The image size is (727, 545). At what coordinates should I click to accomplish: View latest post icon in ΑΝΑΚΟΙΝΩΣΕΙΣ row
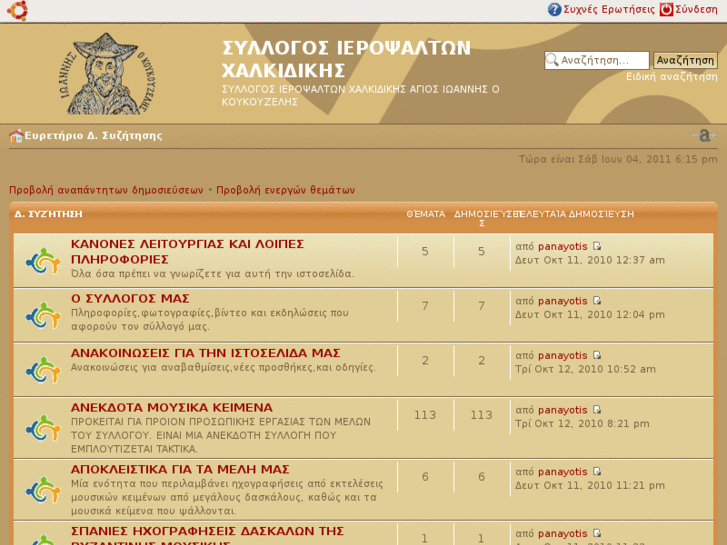pos(597,355)
